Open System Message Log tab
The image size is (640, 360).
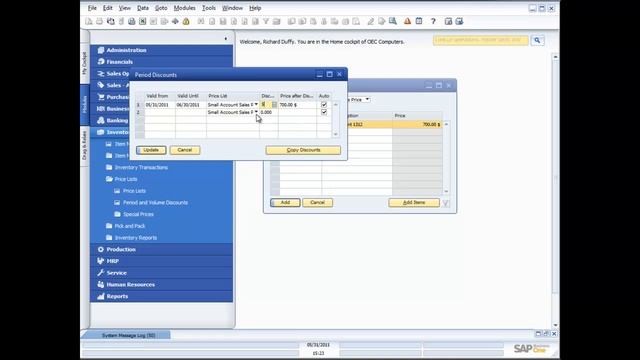point(129,336)
